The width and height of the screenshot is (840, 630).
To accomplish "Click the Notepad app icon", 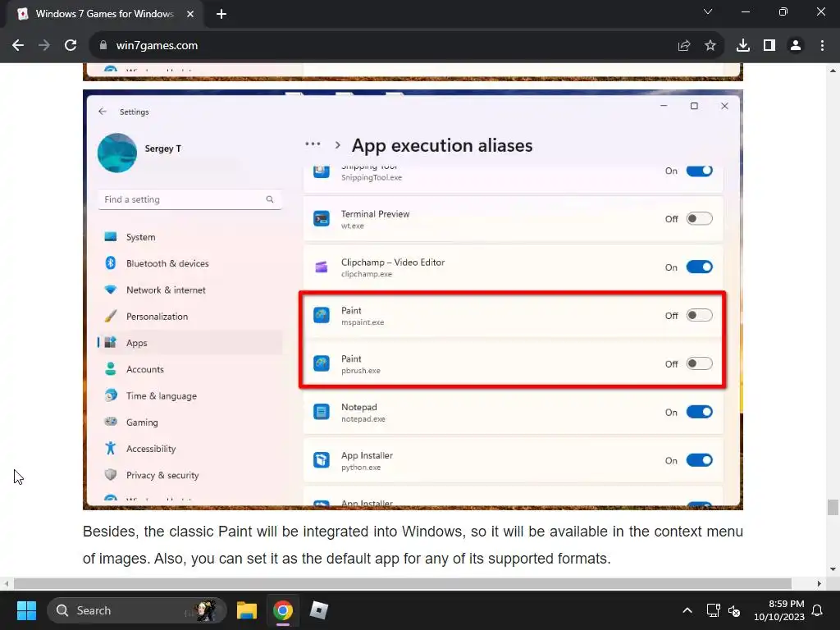I will click(322, 412).
